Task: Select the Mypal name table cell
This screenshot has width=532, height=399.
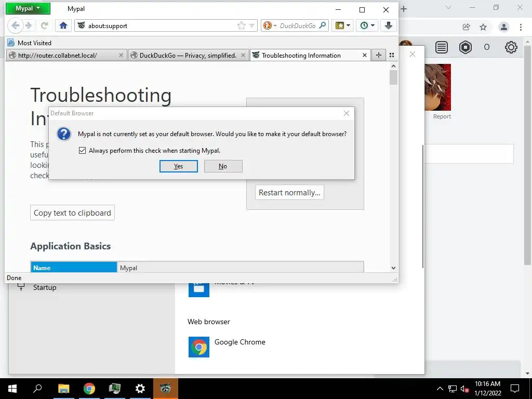Action: pos(240,268)
